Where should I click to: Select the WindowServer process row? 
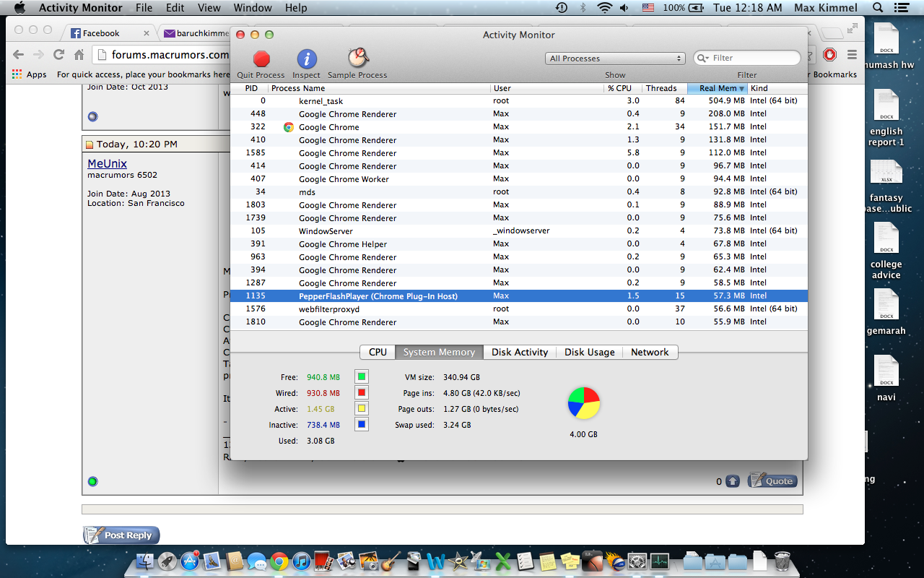coord(519,230)
